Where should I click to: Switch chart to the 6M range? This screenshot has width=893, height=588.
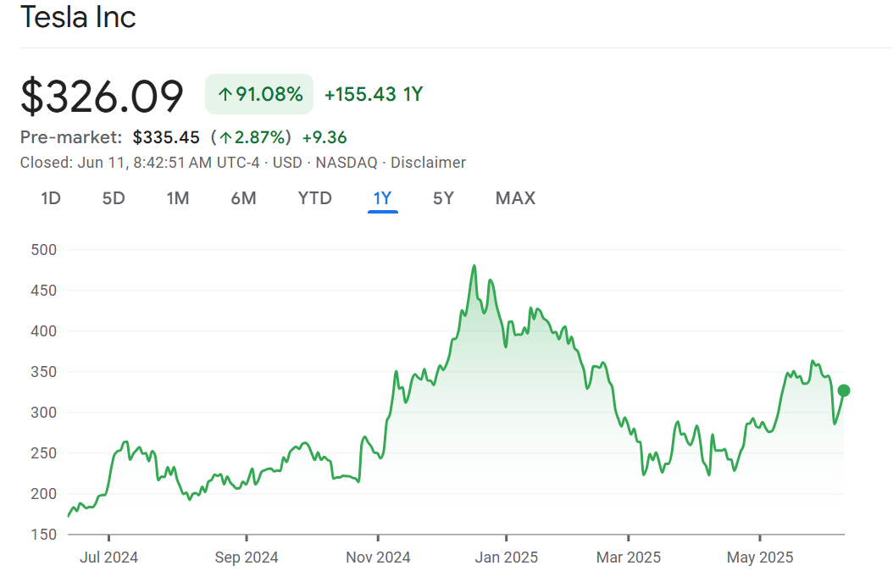pyautogui.click(x=243, y=198)
